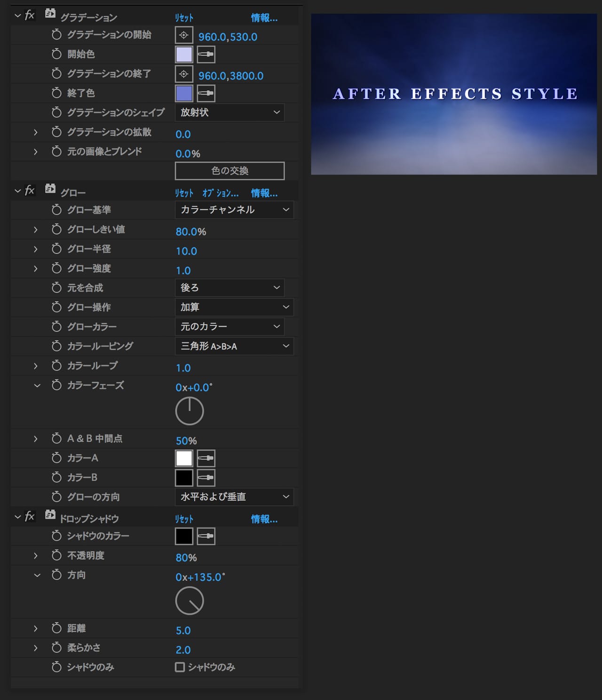Image resolution: width=602 pixels, height=700 pixels.
Task: Click the カラーB black color swatch
Action: [x=184, y=478]
